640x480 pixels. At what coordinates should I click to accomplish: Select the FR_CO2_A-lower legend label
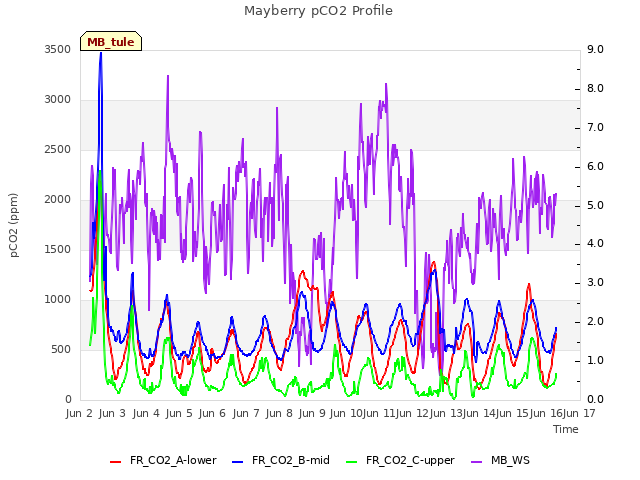(x=173, y=460)
